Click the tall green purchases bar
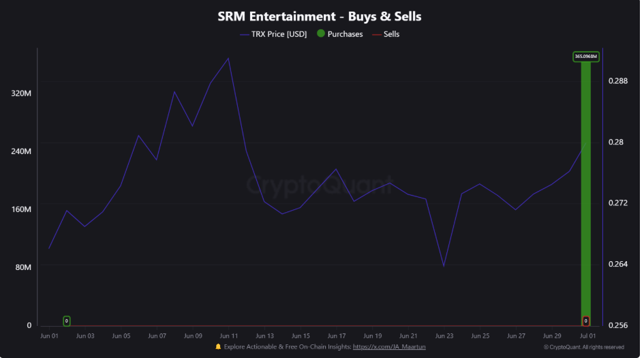Viewport: 644px width, 358px height. coord(585,193)
